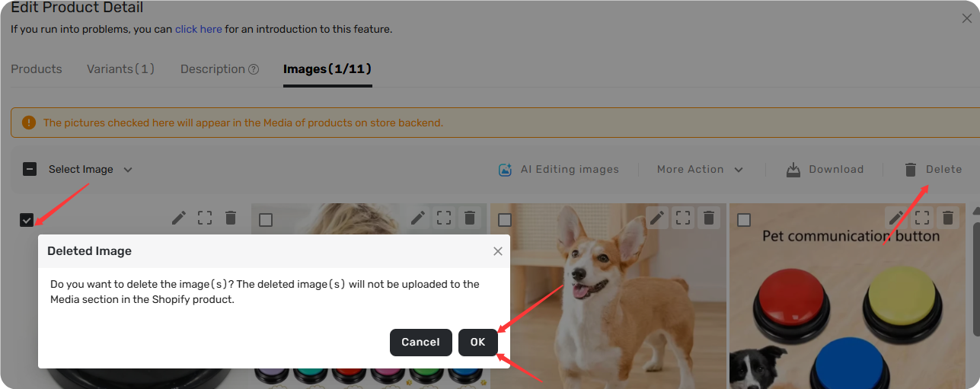Expand the Select Image dropdown

pos(128,170)
